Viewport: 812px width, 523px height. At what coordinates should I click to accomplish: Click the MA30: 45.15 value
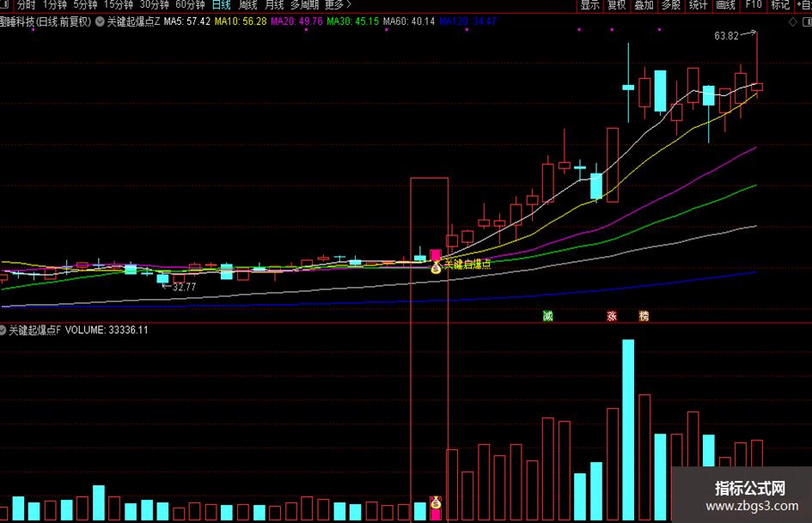(x=352, y=21)
